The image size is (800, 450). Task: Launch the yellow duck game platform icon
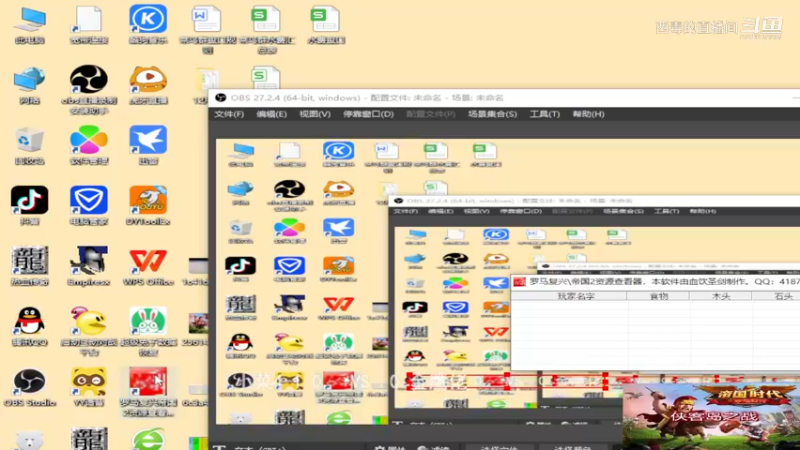[89, 331]
